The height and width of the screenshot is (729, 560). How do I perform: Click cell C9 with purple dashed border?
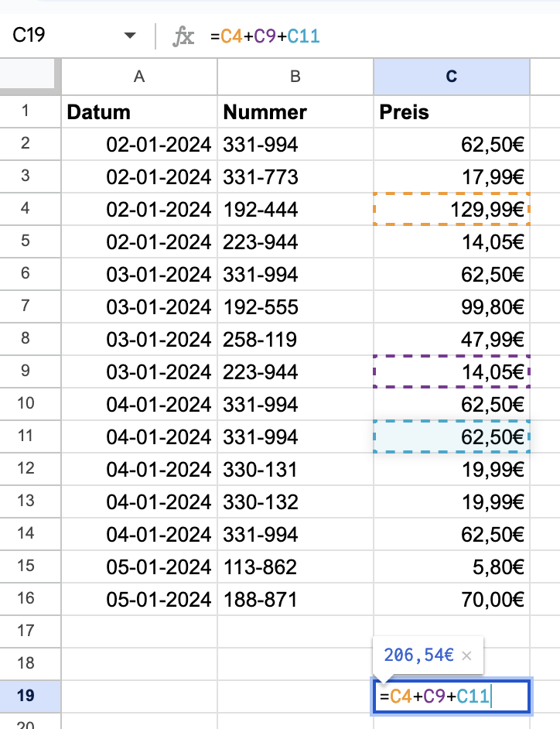(451, 372)
